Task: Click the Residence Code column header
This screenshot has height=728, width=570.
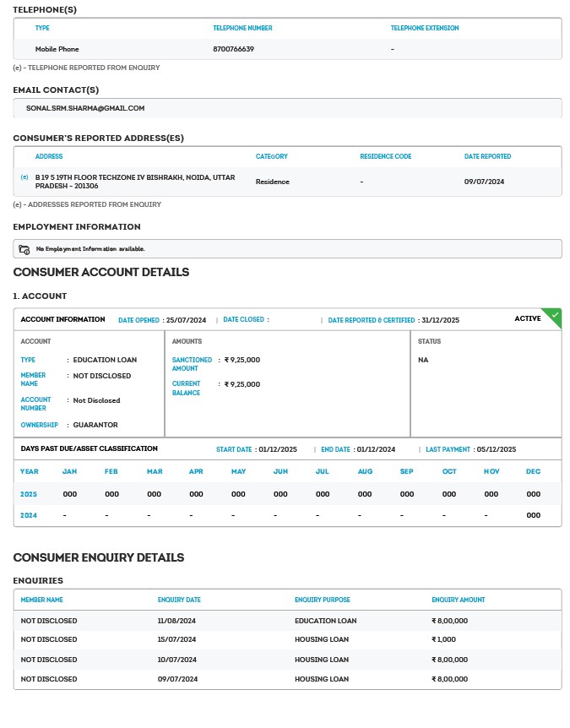Action: [386, 156]
